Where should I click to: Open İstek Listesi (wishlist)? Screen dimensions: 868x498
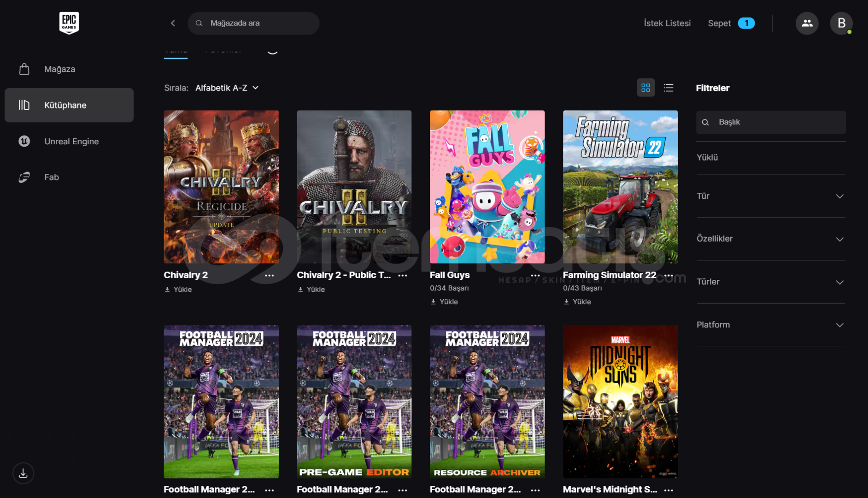pyautogui.click(x=667, y=23)
